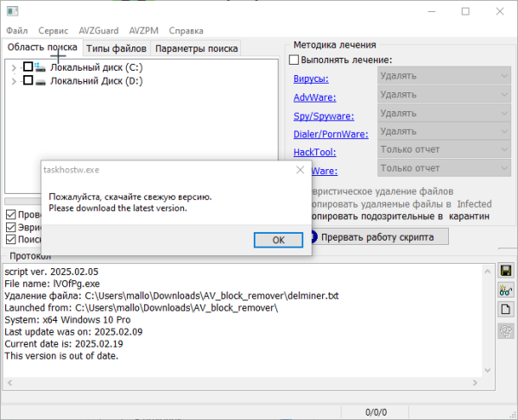Screen dimensions: 518x420
Task: Enable the Выполнять лечение checkbox
Action: coord(294,60)
